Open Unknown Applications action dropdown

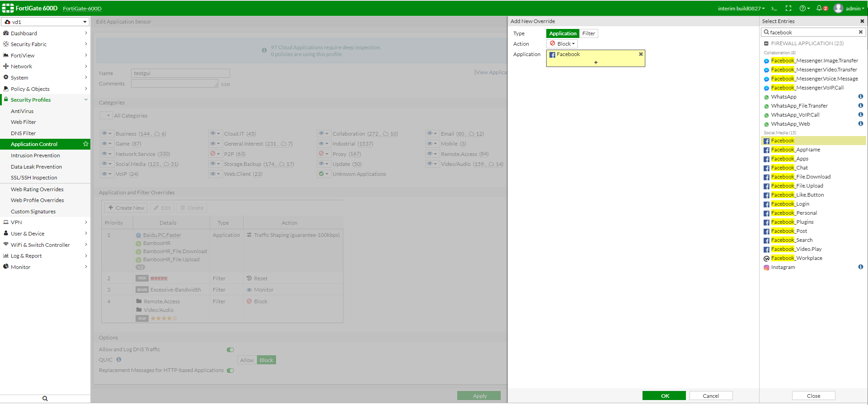tap(324, 174)
